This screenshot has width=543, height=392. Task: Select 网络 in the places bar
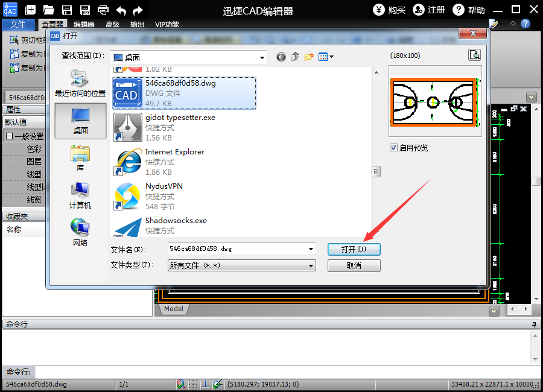[x=80, y=232]
